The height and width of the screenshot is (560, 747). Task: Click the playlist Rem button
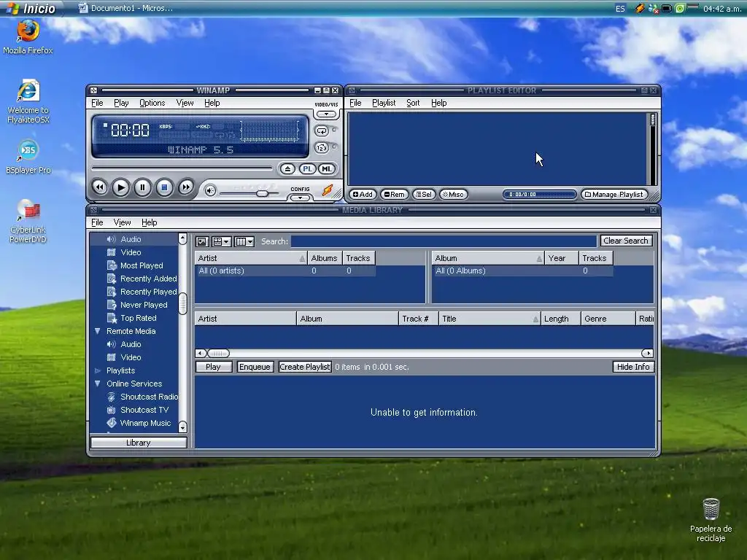pyautogui.click(x=395, y=194)
